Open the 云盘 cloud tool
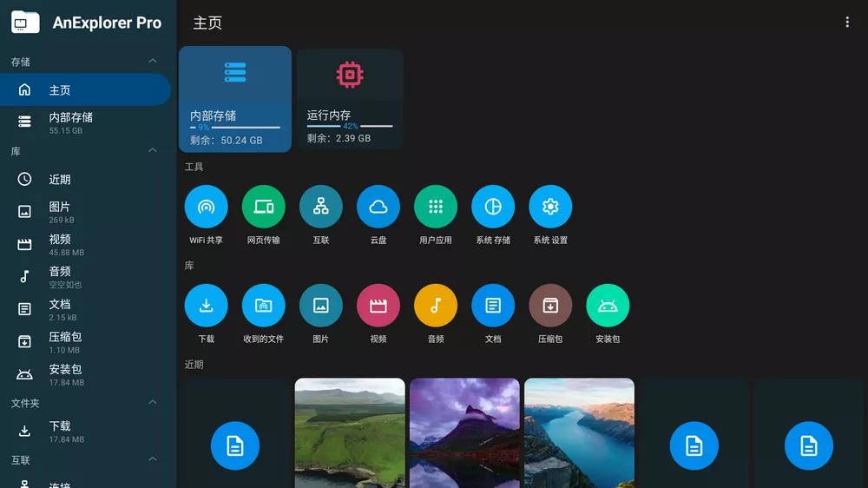The image size is (868, 488). [378, 207]
